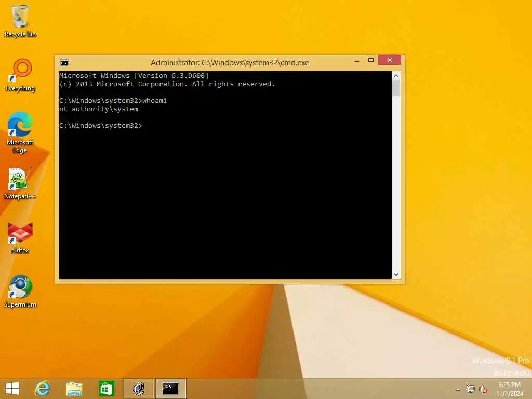This screenshot has width=532, height=399.
Task: Open File Explorer from the taskbar
Action: point(74,389)
